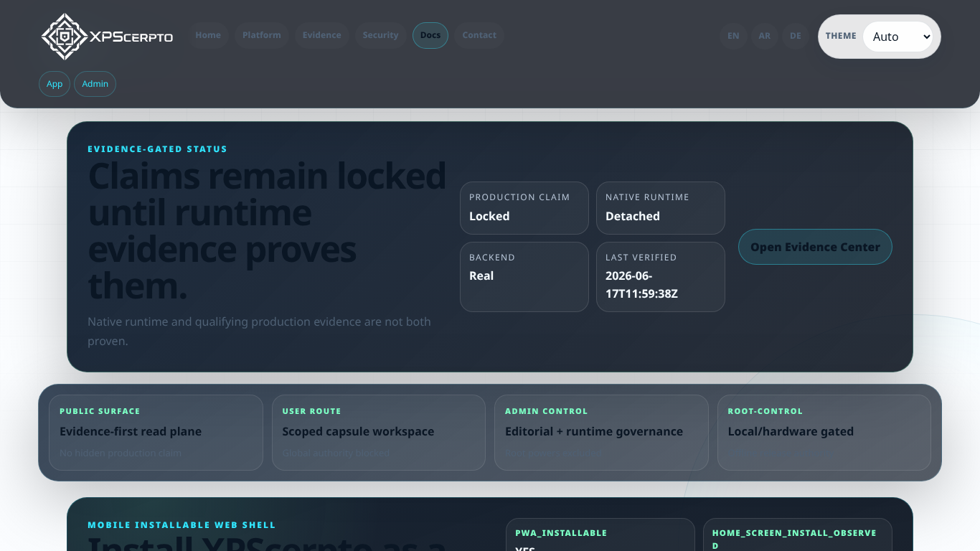This screenshot has height=551, width=980.
Task: Open the Home nav item
Action: 208,35
